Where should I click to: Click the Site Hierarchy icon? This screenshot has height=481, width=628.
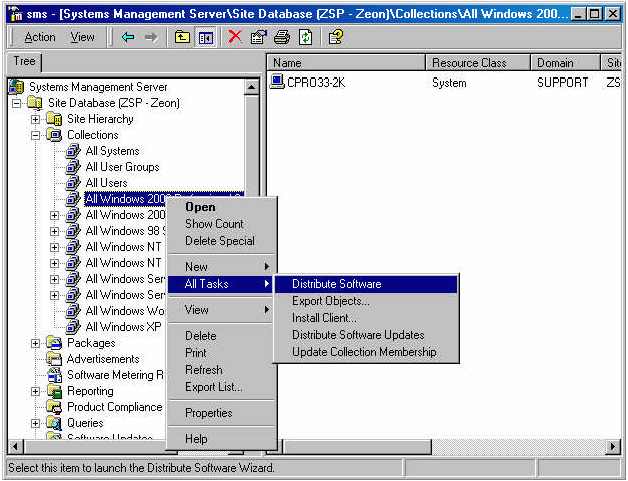pyautogui.click(x=54, y=119)
